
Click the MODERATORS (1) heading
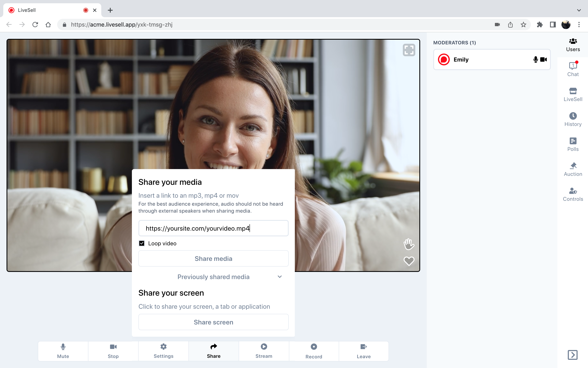(x=454, y=43)
